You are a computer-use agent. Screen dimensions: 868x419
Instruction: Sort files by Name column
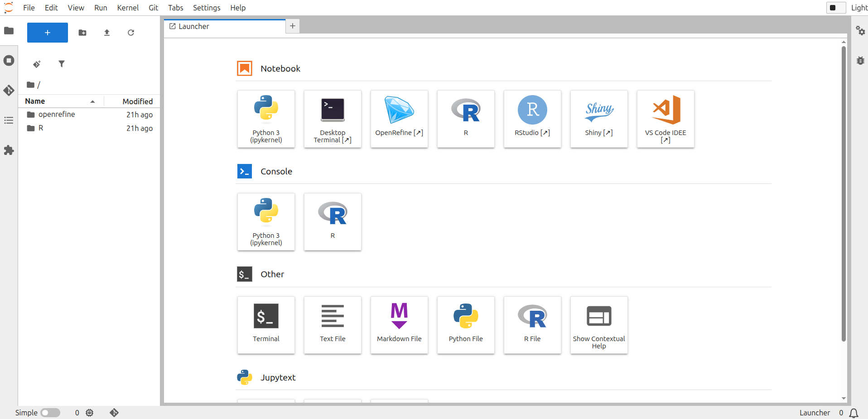pos(61,101)
